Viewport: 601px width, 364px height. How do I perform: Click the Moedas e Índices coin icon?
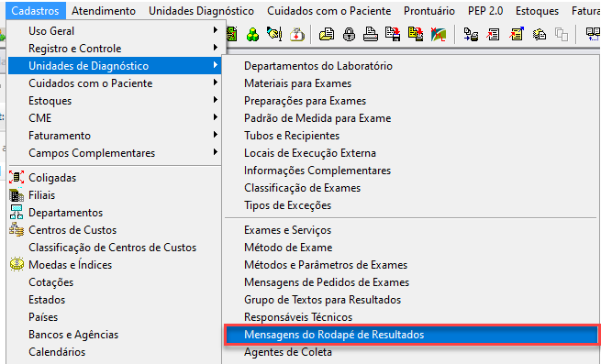coord(17,264)
